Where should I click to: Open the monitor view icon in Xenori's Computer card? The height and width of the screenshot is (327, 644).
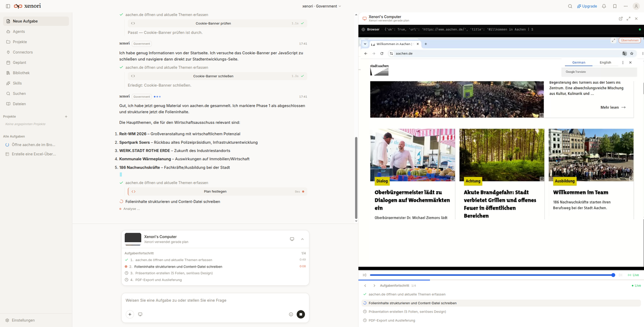(292, 239)
